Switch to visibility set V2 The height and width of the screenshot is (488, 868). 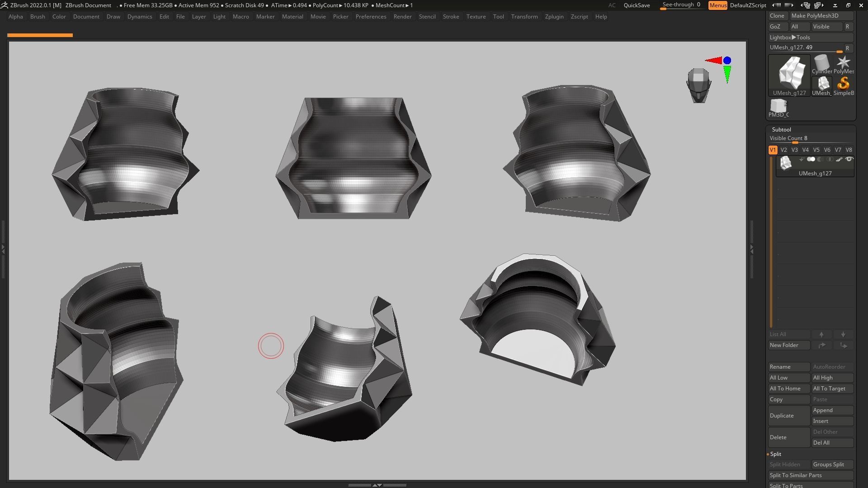coord(783,150)
